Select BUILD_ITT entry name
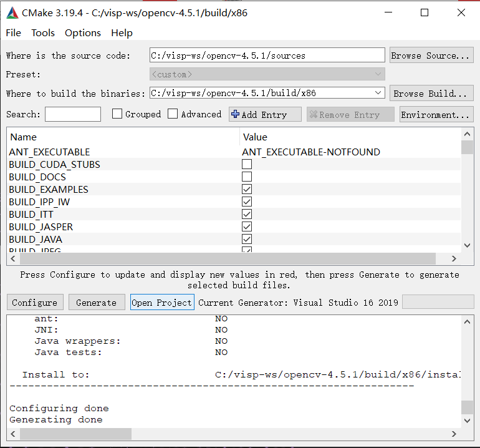Screen dimensions: 480x448 coord(31,214)
